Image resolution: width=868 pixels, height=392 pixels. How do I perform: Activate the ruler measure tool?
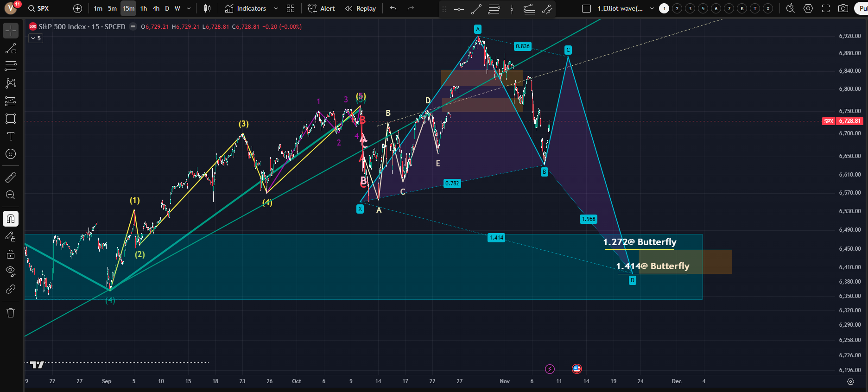click(11, 177)
